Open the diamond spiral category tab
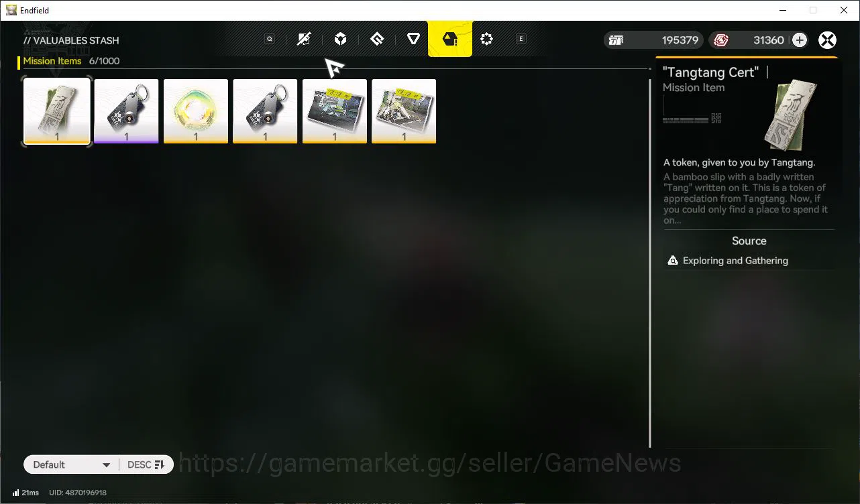Viewport: 860px width, 504px height. point(377,40)
